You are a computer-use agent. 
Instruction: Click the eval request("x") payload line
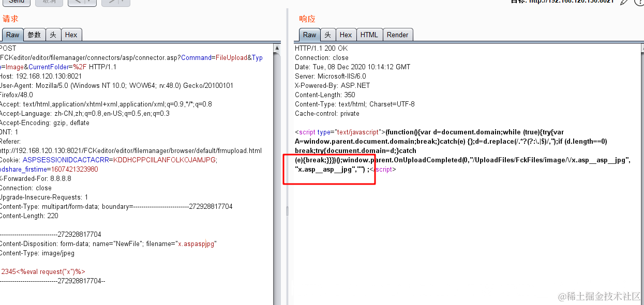[42, 271]
